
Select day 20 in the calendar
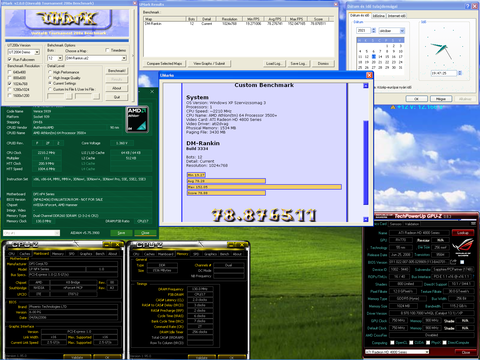tap(373, 62)
